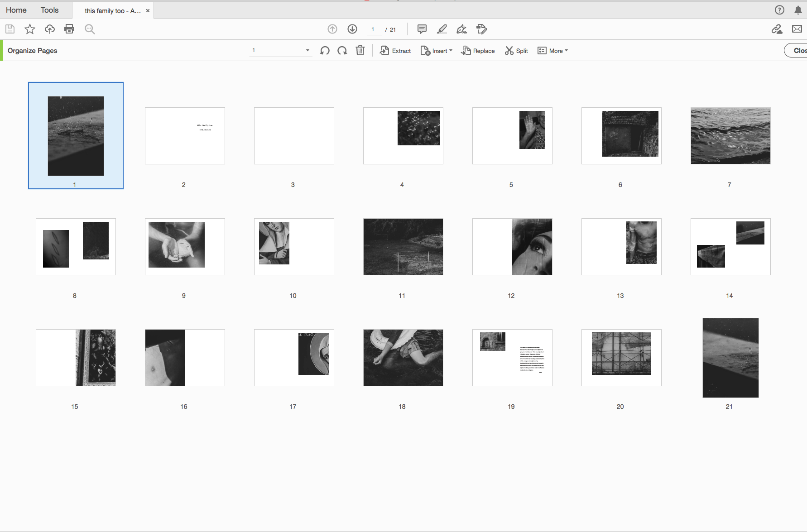Open the Comment tool
This screenshot has width=807, height=532.
(421, 29)
